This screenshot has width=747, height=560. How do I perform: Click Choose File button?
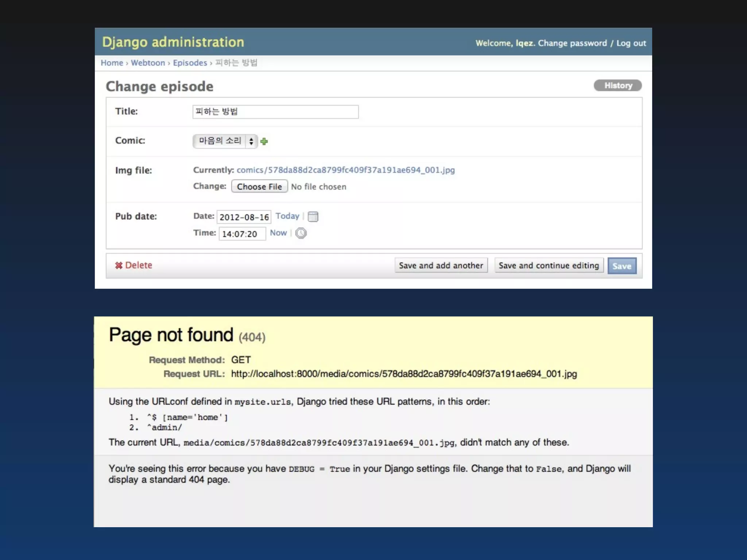[x=259, y=186]
